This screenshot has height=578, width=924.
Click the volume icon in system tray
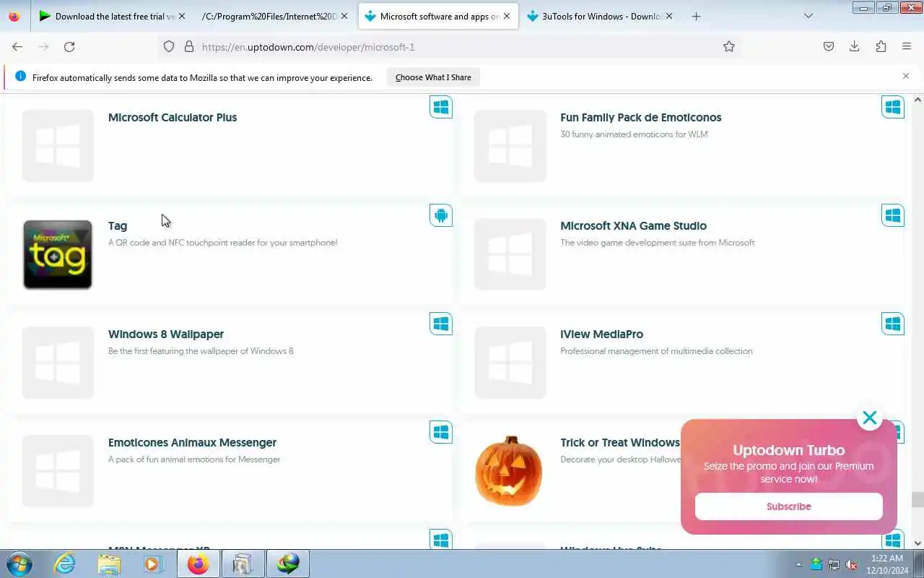[x=852, y=564]
